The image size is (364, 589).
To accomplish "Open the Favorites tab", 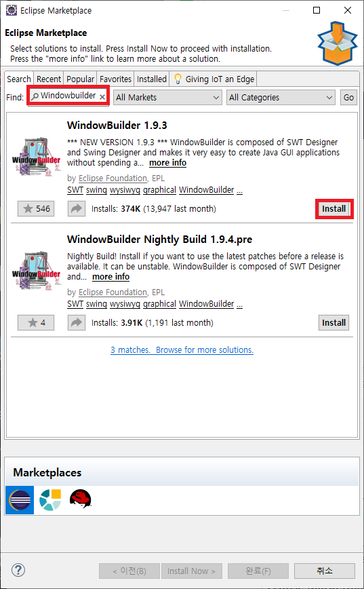I will (x=116, y=79).
